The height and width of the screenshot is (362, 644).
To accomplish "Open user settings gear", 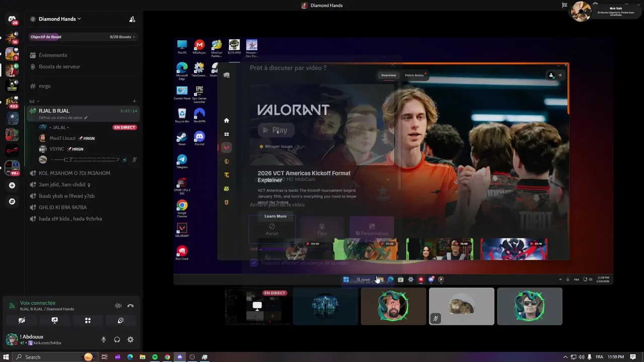I will pyautogui.click(x=130, y=340).
